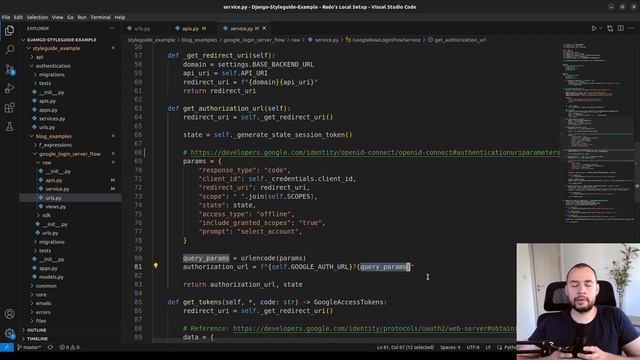Close the service.py tab
Screen dimensions: 640x360
264,28
